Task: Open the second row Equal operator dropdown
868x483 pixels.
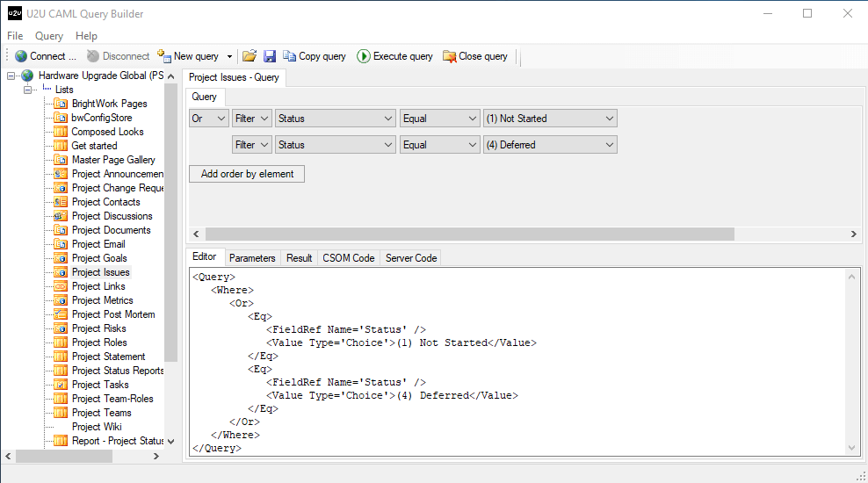Action: [439, 145]
